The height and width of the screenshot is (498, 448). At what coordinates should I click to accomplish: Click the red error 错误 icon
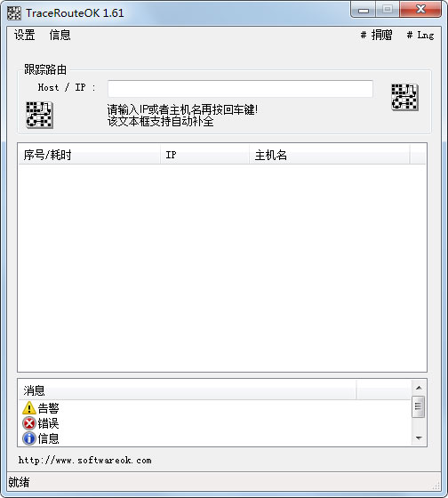click(x=29, y=423)
